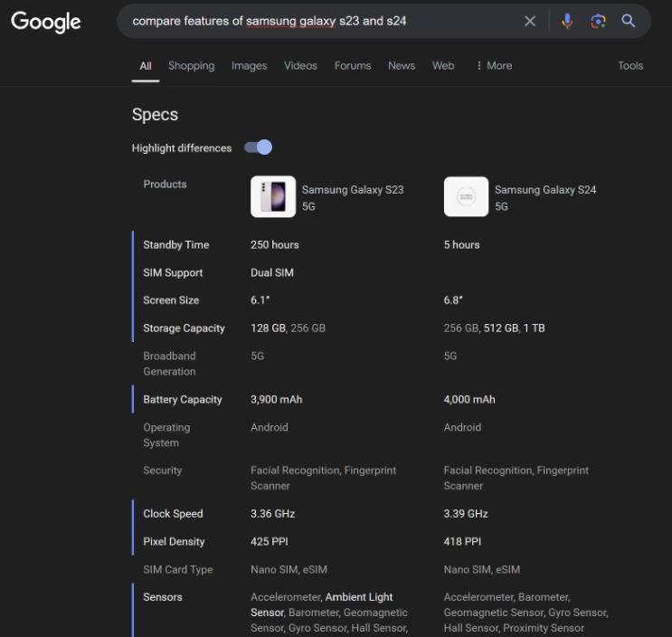Open the Forums results tab
Screen dimensions: 672x637
(x=353, y=66)
